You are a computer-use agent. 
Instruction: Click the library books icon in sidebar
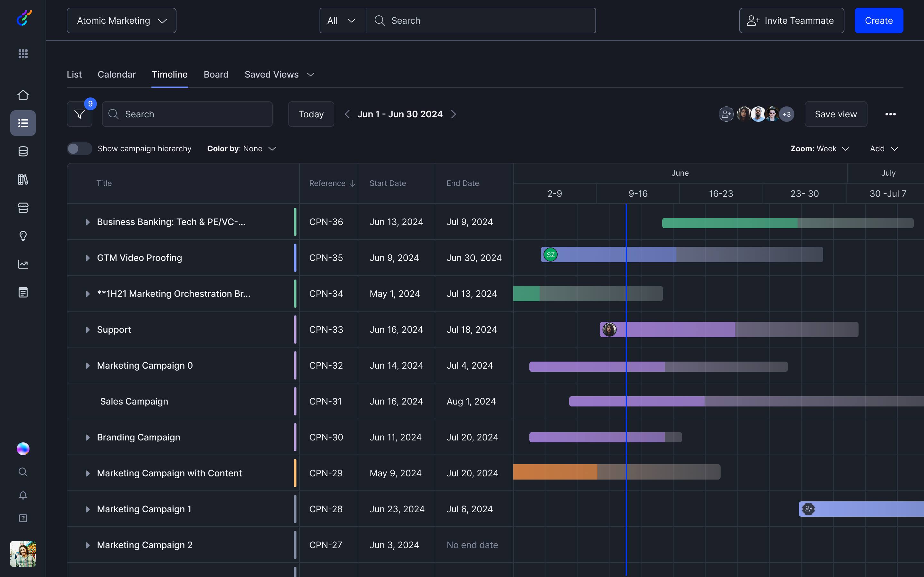(x=23, y=180)
